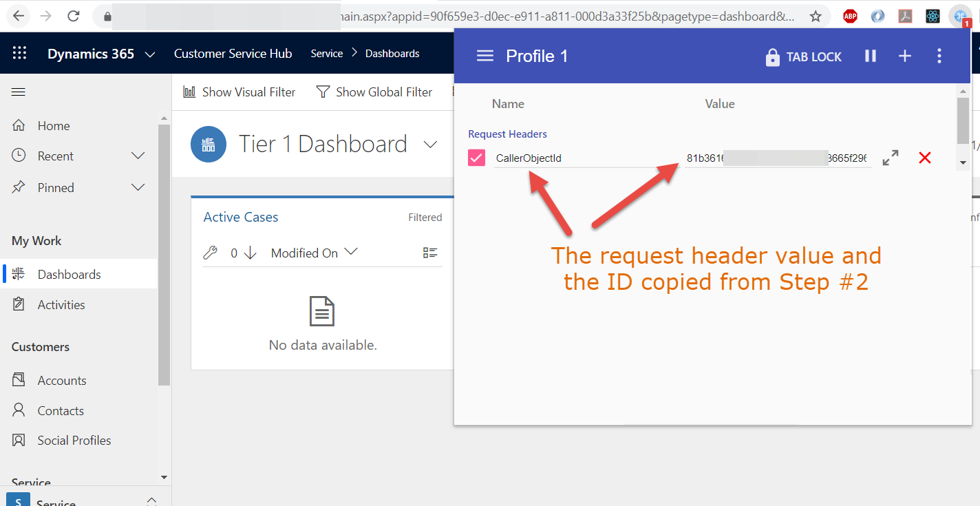Open the PDF extension icon
980x506 pixels.
tap(906, 16)
